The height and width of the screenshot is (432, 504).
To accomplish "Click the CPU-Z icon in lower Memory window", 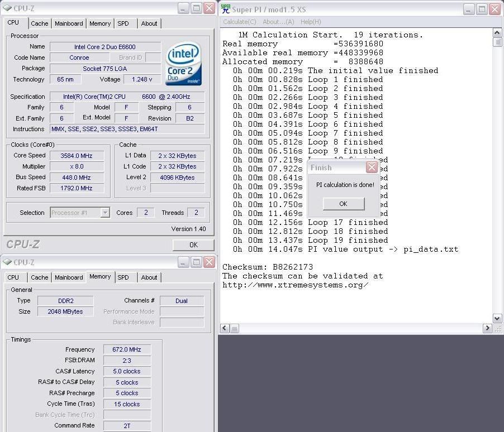I will point(7,262).
